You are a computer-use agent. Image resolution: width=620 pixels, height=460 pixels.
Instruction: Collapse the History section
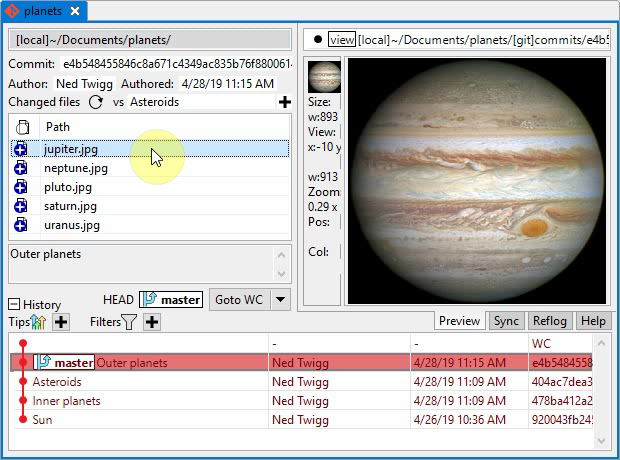click(14, 304)
